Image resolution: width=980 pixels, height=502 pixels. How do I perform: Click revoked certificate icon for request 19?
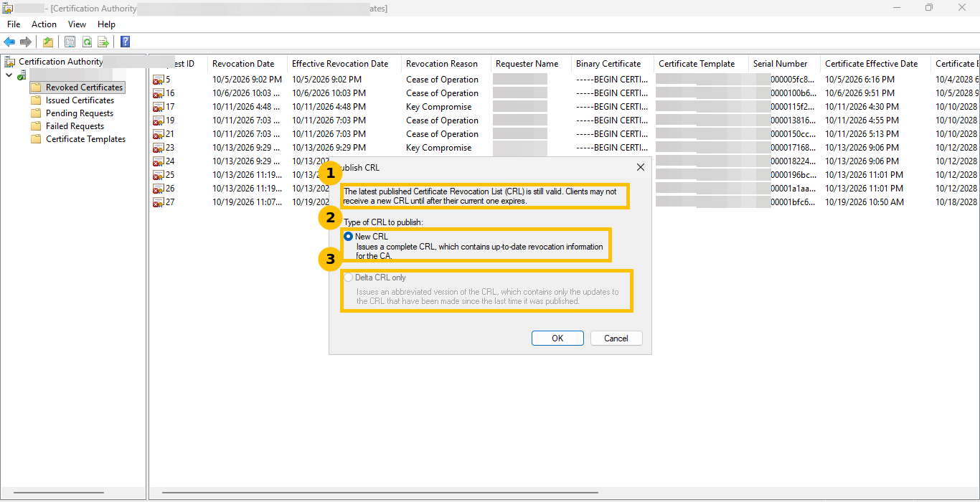point(158,120)
